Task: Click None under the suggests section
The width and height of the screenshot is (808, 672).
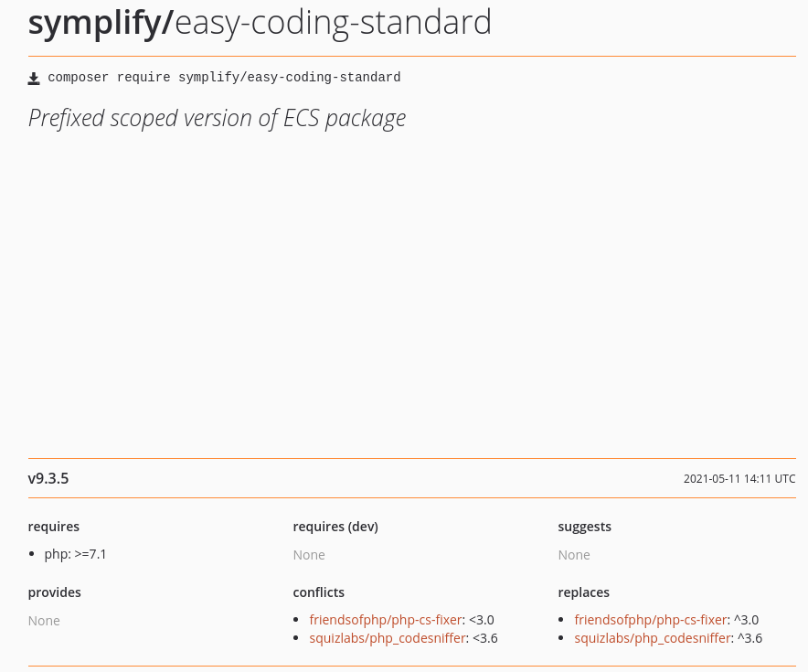Action: tap(574, 554)
